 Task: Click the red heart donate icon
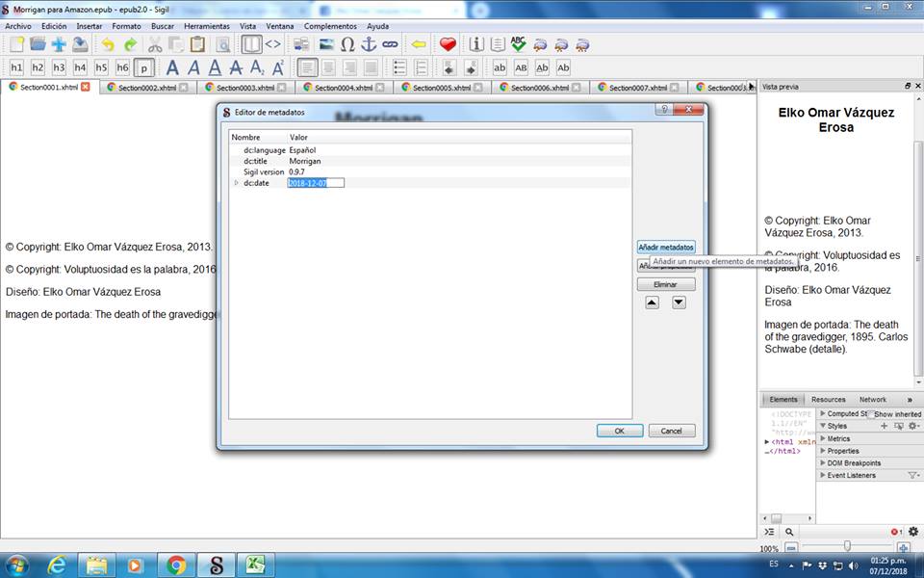tap(448, 44)
